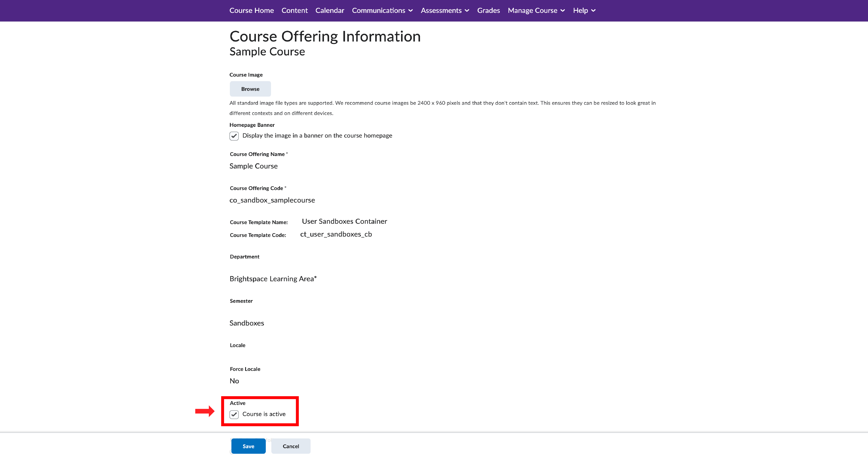Save the course offering changes

tap(248, 446)
